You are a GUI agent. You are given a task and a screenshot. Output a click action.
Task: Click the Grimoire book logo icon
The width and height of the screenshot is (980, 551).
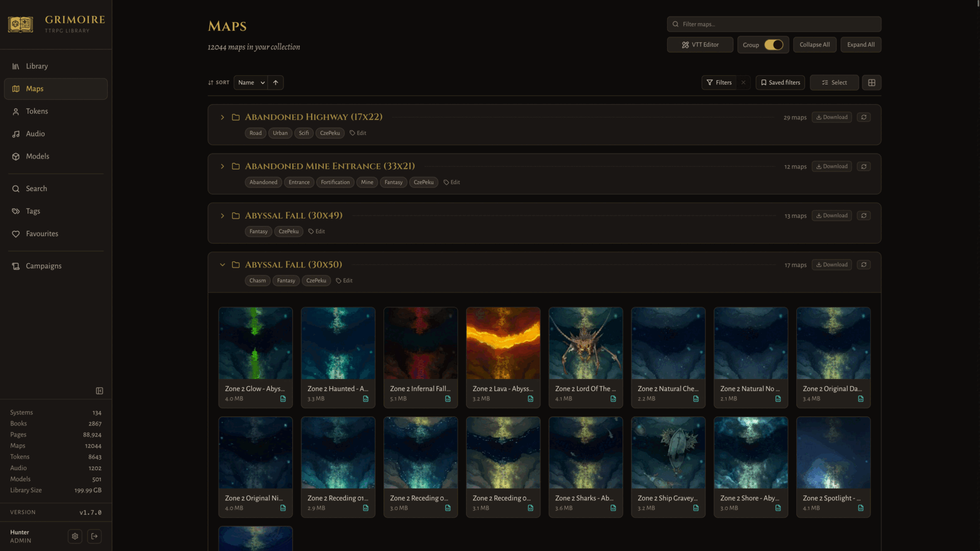point(20,24)
